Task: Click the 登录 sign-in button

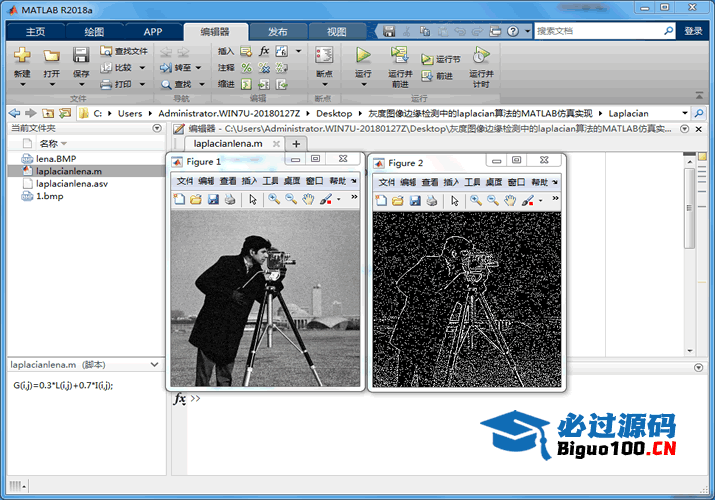Action: click(693, 31)
